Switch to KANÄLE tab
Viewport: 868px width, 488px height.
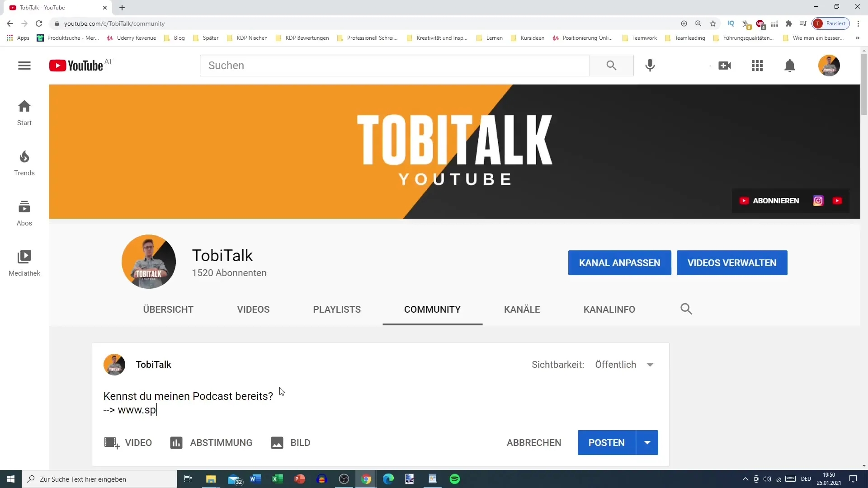522,310
